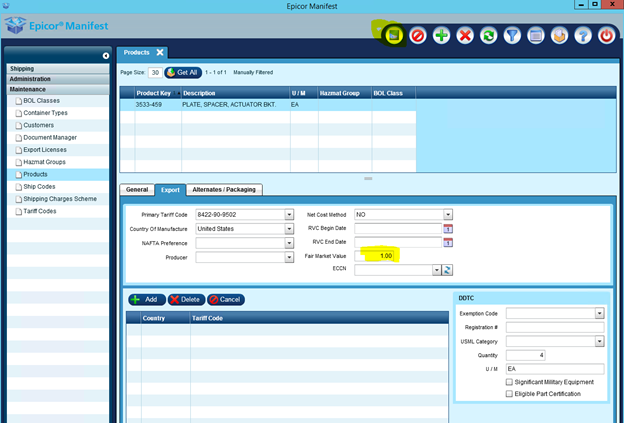Open the Exemption Code dropdown
The width and height of the screenshot is (624, 423).
[599, 314]
